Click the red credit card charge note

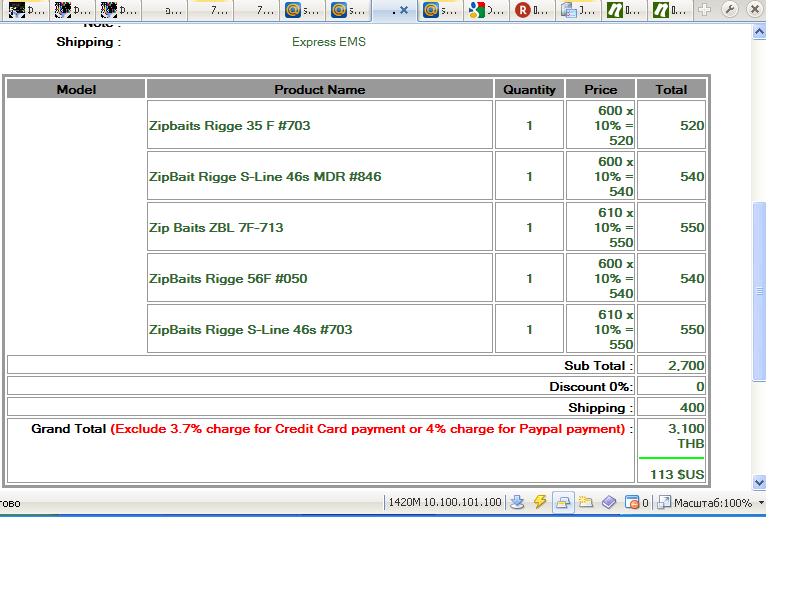point(368,429)
